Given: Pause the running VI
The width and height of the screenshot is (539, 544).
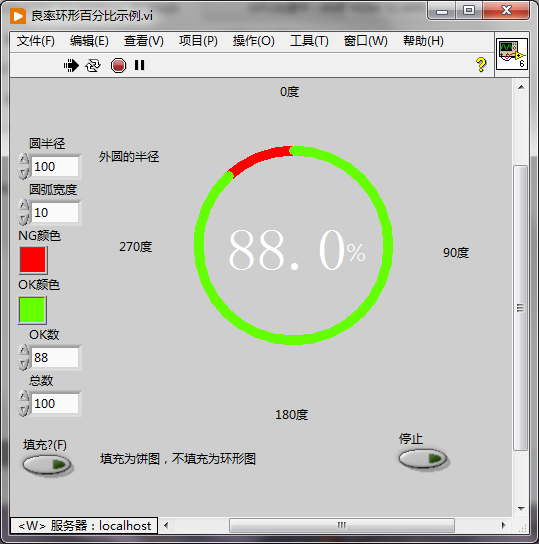Looking at the screenshot, I should click(x=139, y=65).
